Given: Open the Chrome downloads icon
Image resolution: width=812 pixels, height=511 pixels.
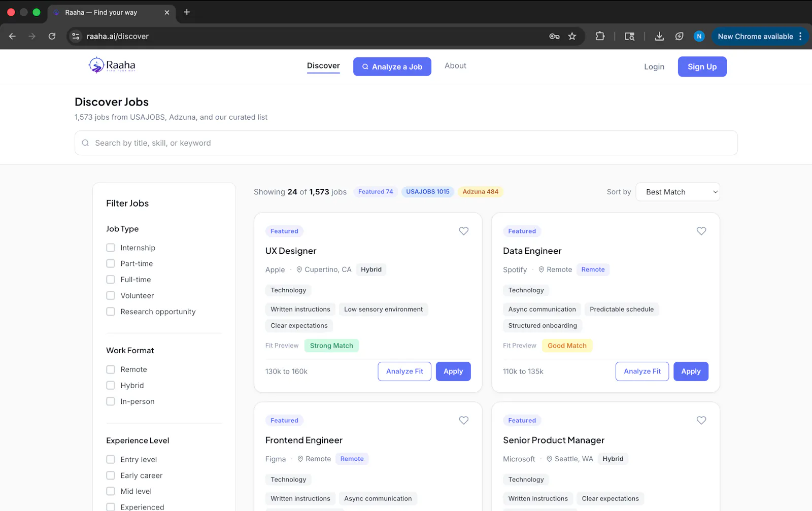Looking at the screenshot, I should tap(659, 36).
